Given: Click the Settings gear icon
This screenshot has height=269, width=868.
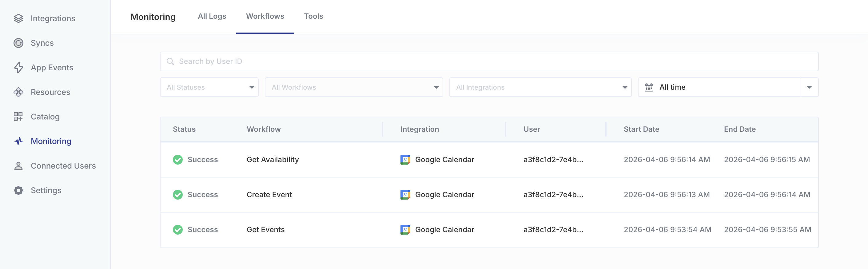Looking at the screenshot, I should [18, 190].
